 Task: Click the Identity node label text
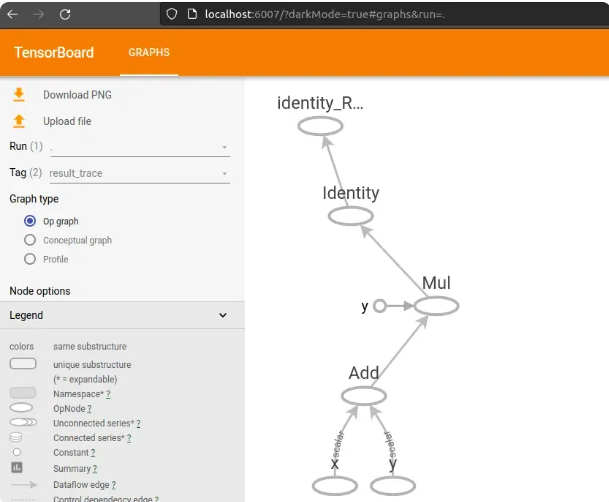point(351,193)
